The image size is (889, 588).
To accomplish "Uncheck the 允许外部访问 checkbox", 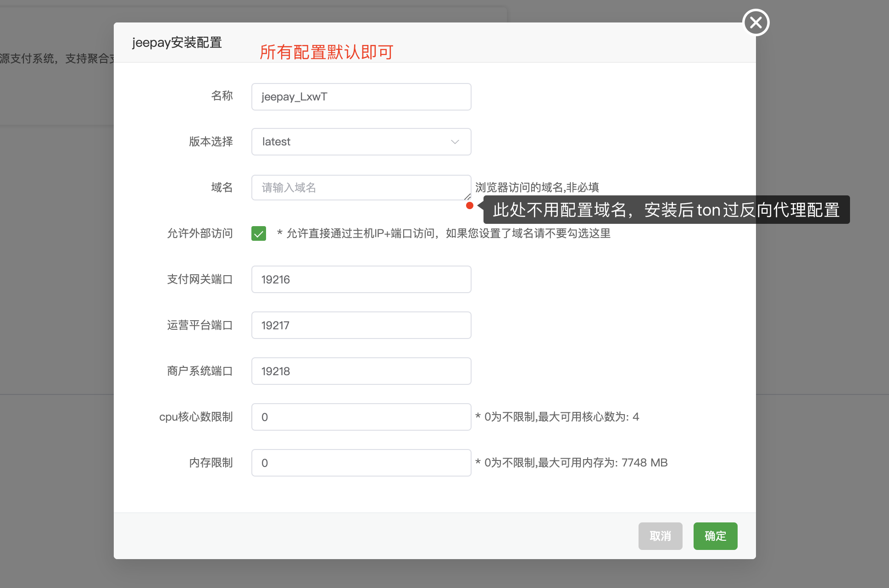I will click(259, 233).
